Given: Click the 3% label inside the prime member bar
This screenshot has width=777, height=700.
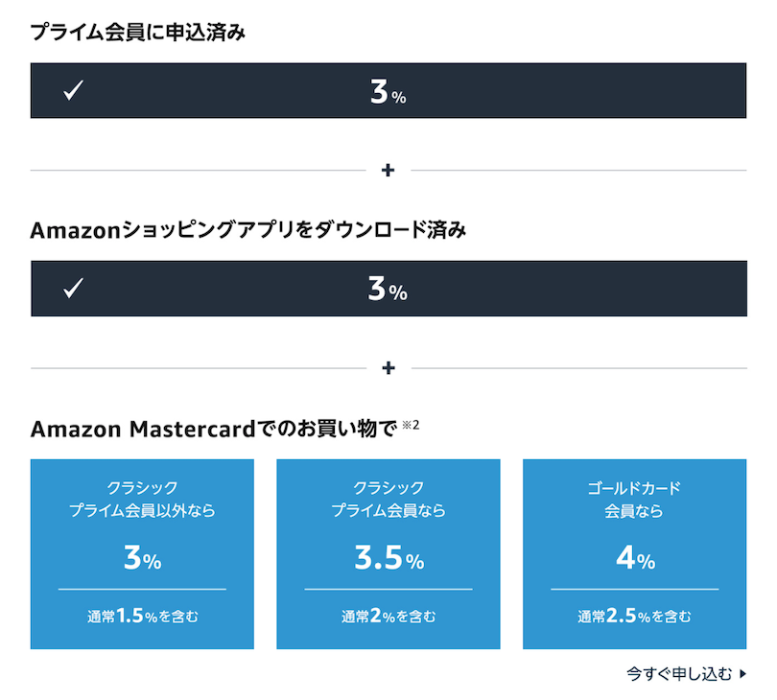Looking at the screenshot, I should [388, 90].
